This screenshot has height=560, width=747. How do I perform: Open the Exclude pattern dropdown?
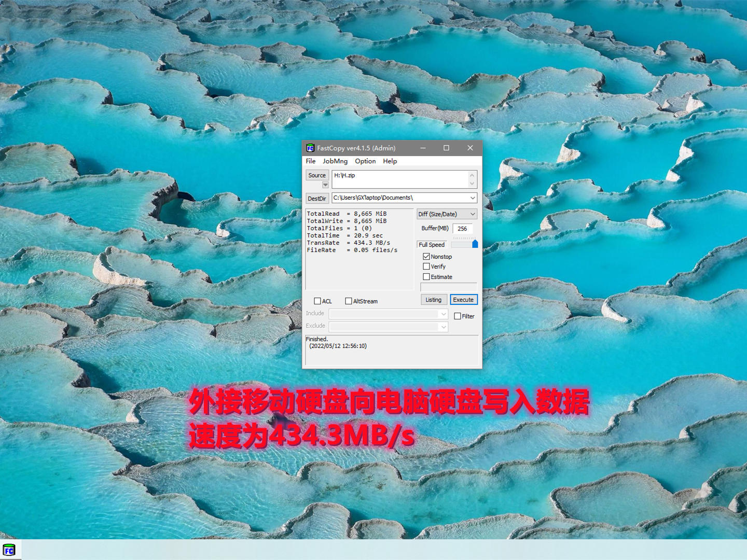click(442, 327)
